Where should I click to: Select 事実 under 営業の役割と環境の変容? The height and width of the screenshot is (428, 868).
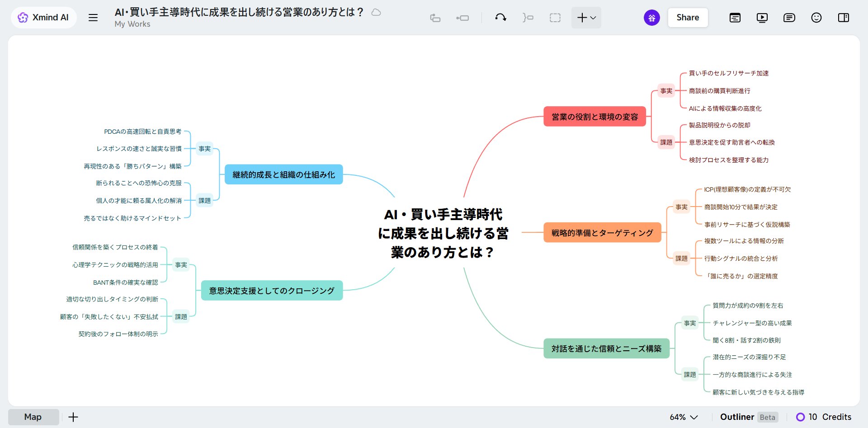point(666,91)
